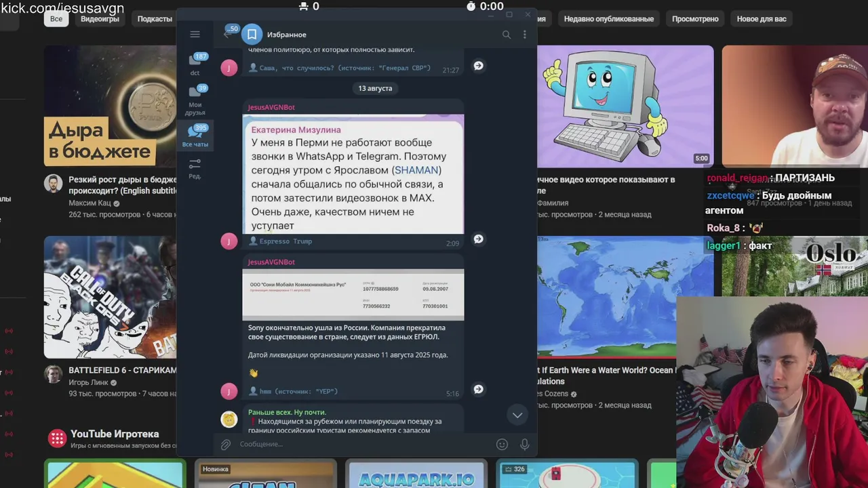Click the Избранное bookmark avatar icon
The width and height of the screenshot is (868, 488).
click(252, 35)
